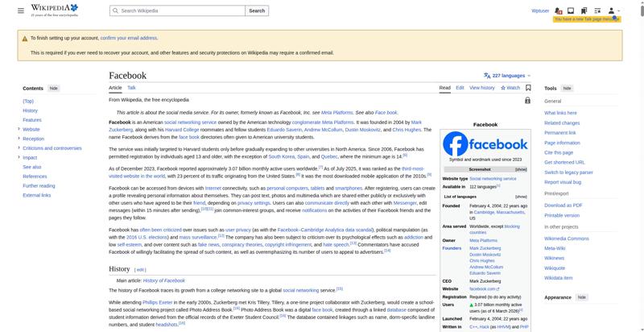Show the List of languages in the infobox
Viewport: 644px width, 332px height.
click(x=521, y=197)
